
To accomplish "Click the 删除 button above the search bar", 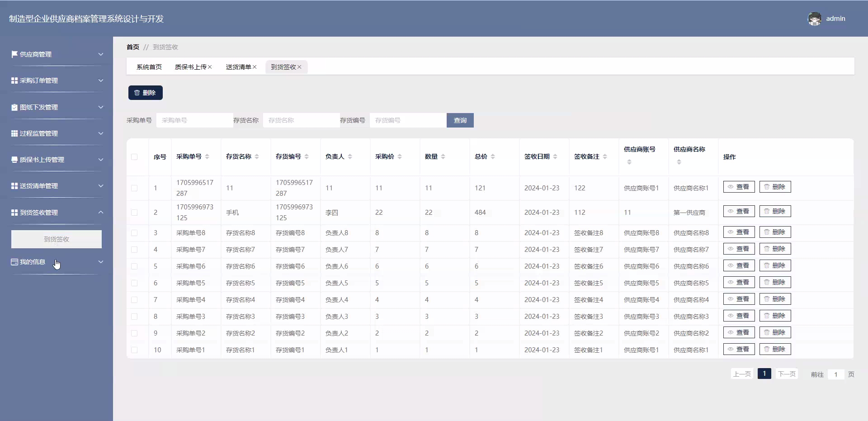I will 146,93.
